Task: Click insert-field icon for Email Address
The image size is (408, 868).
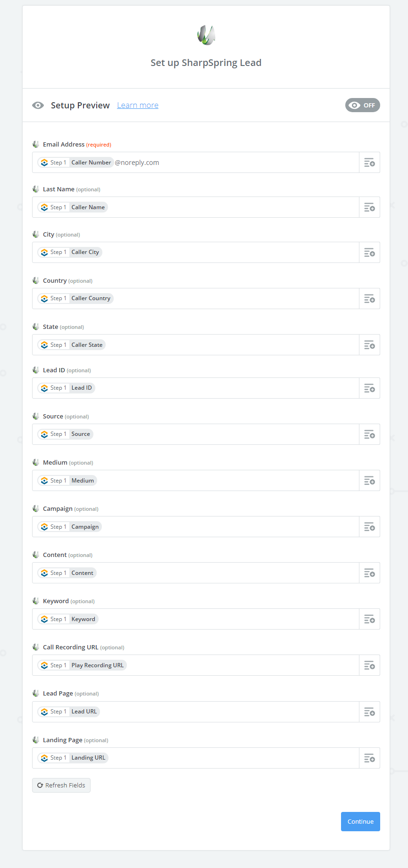Action: (x=369, y=163)
